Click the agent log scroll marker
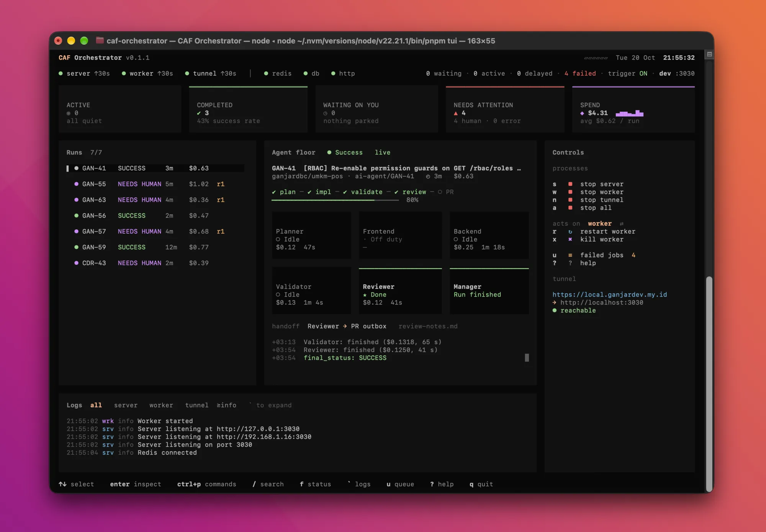766x532 pixels. [x=527, y=358]
